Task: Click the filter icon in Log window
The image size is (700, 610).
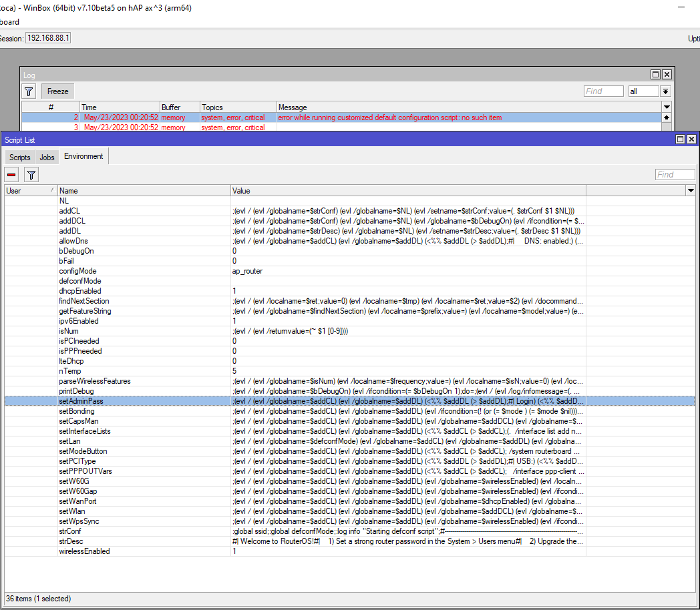Action: click(29, 91)
